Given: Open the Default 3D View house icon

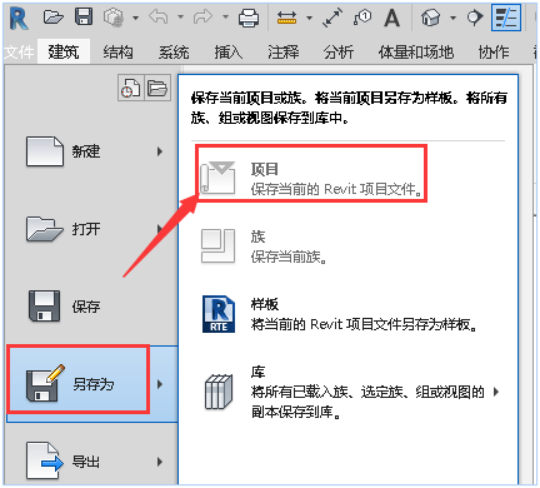Looking at the screenshot, I should (430, 18).
